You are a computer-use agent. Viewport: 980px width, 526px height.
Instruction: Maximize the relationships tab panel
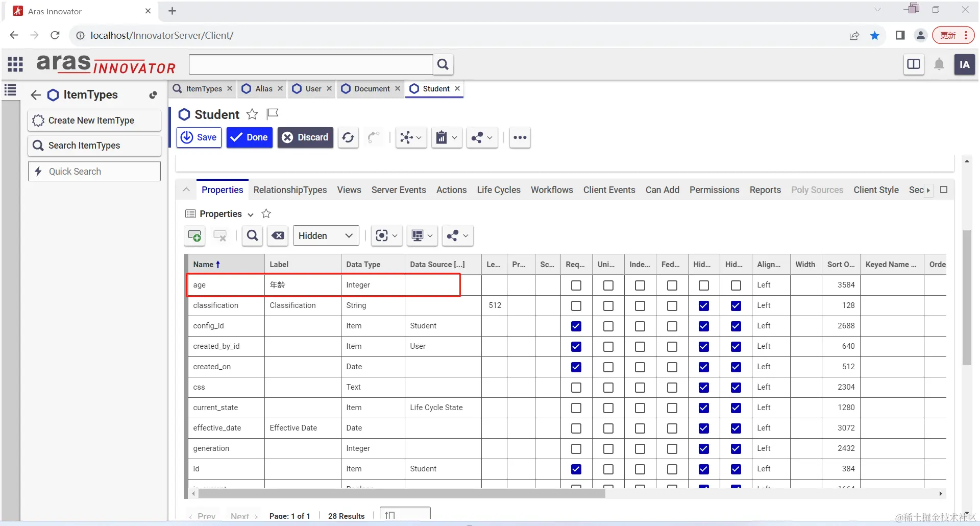click(x=944, y=189)
